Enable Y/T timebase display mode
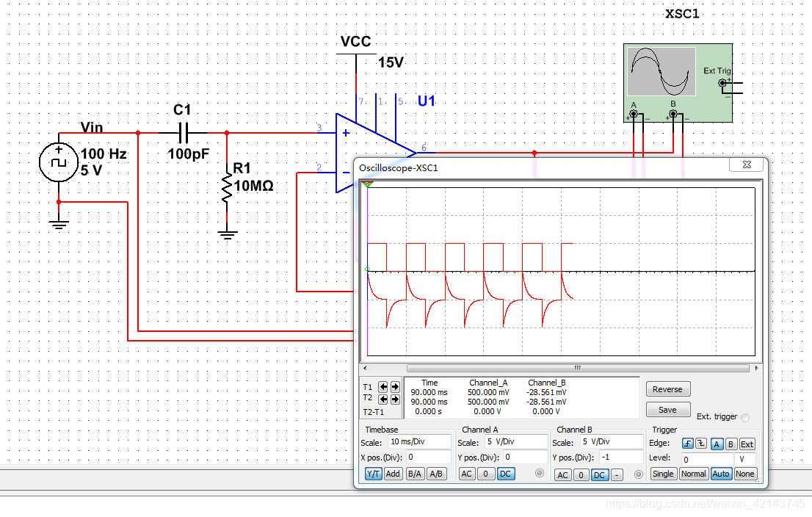 point(374,474)
